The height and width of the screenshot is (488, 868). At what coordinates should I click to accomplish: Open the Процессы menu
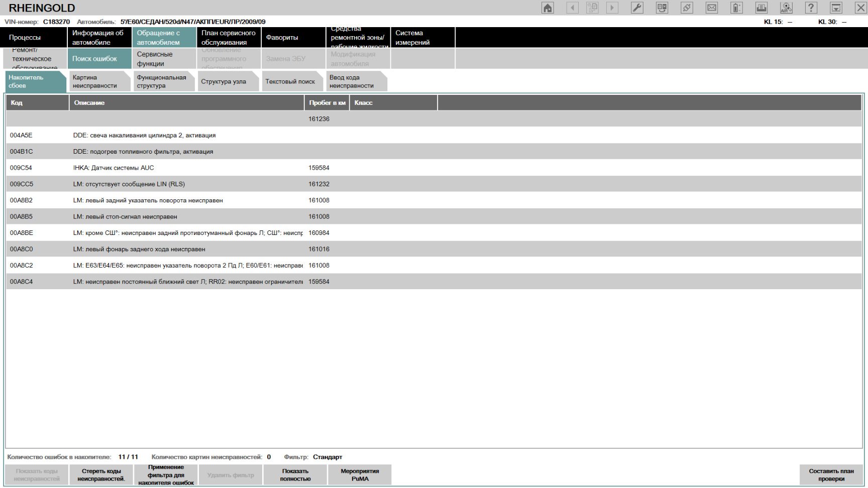point(33,38)
